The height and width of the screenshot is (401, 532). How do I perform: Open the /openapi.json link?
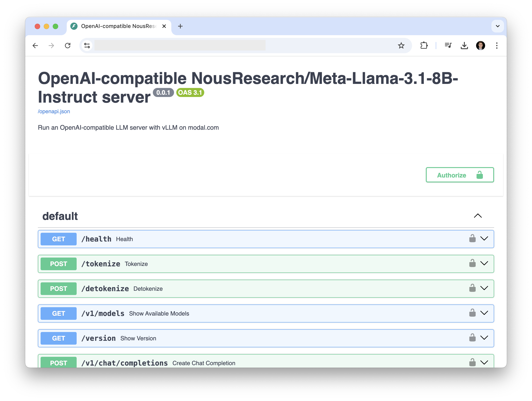[54, 111]
